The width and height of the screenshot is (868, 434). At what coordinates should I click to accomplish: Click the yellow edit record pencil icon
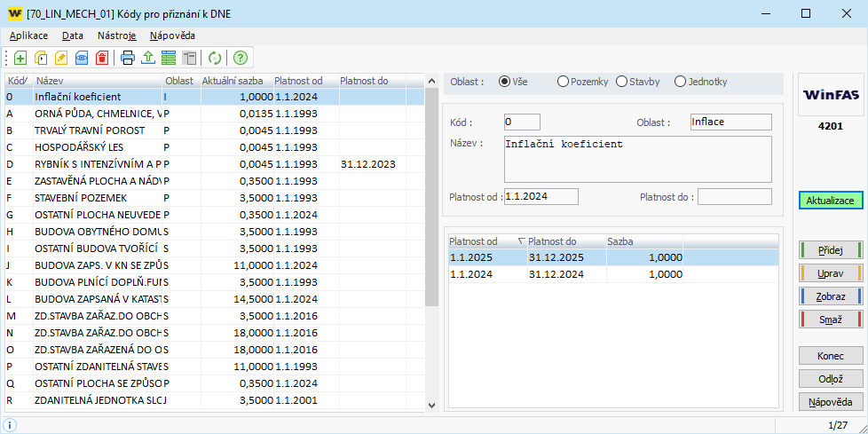pos(61,58)
